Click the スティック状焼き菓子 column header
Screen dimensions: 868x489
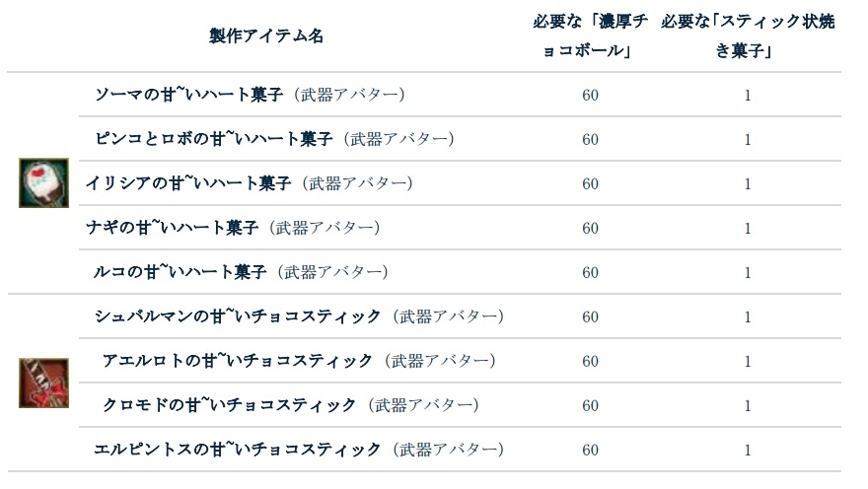click(748, 36)
